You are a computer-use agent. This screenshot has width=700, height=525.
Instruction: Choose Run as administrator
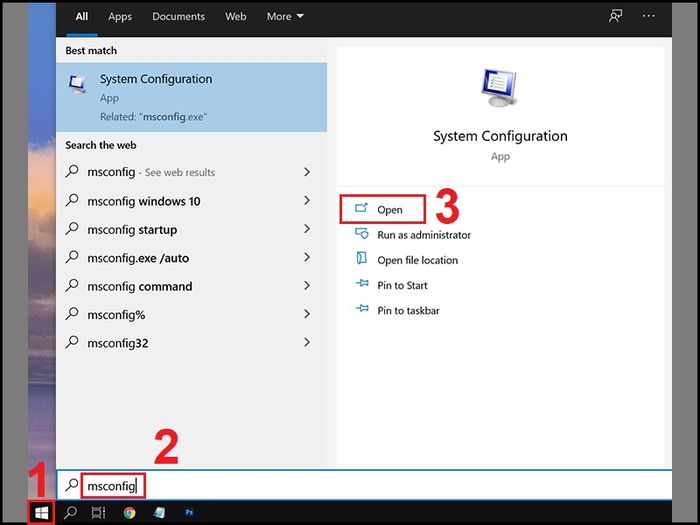coord(412,234)
